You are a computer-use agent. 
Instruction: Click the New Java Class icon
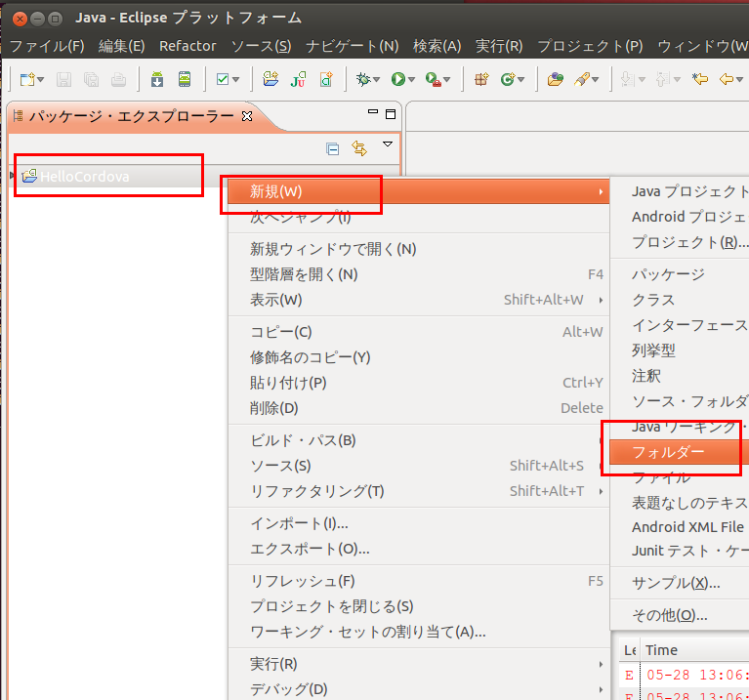pyautogui.click(x=508, y=79)
